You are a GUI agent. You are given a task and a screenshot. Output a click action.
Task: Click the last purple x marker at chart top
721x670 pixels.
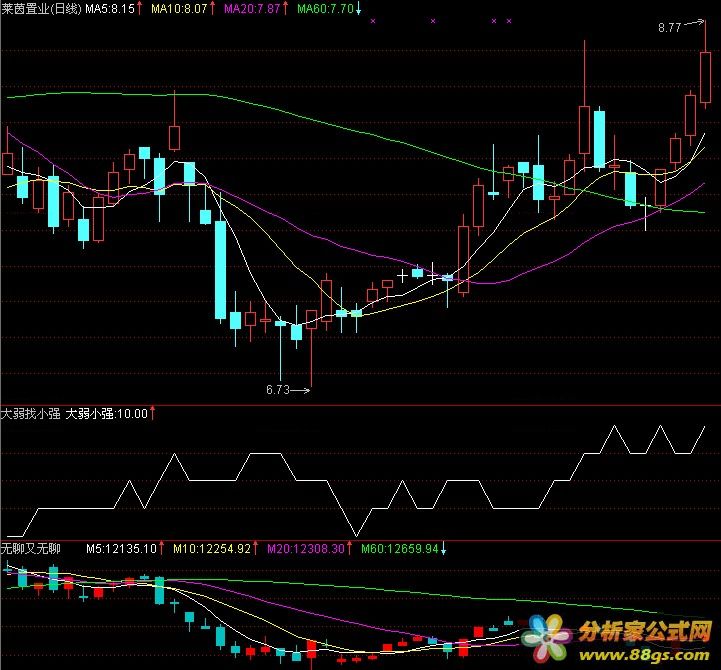pyautogui.click(x=509, y=21)
